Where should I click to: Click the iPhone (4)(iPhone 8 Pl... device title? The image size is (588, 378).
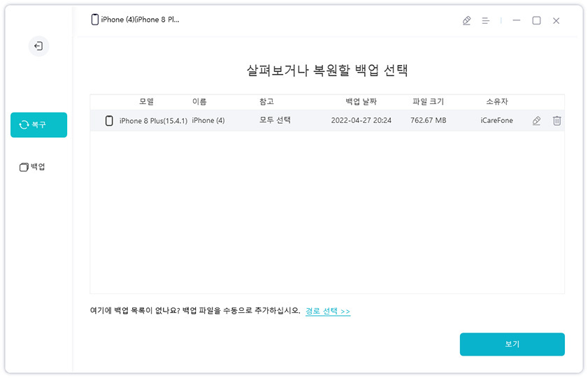(x=140, y=20)
